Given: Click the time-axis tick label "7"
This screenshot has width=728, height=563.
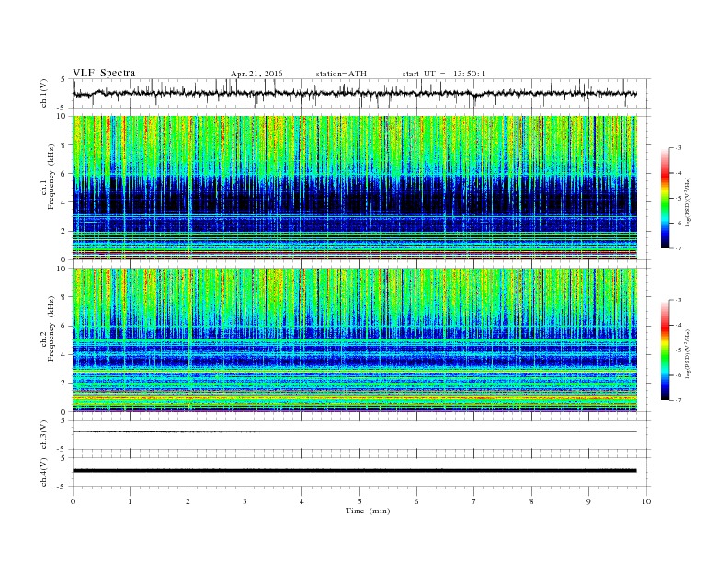Looking at the screenshot, I should (473, 501).
